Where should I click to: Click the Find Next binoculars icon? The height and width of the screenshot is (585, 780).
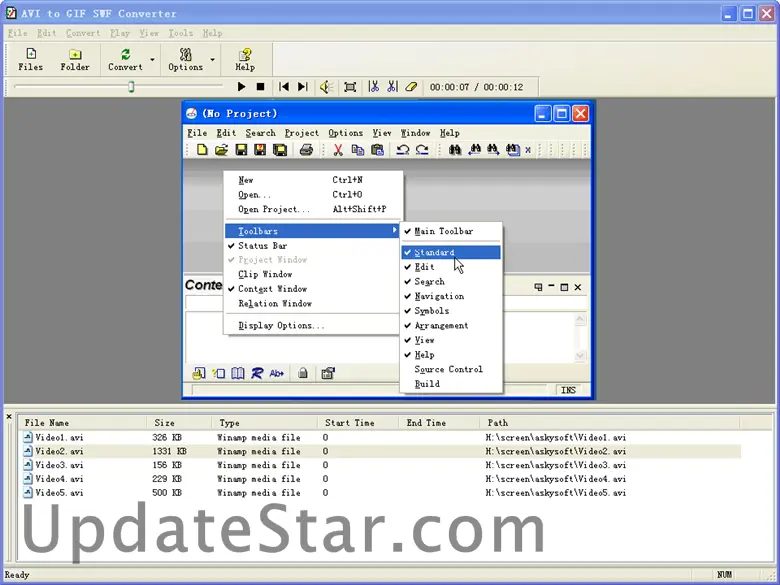(x=493, y=150)
